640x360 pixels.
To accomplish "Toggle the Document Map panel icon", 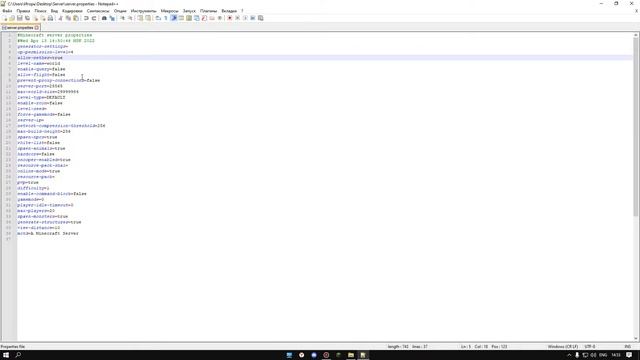I will tap(189, 18).
